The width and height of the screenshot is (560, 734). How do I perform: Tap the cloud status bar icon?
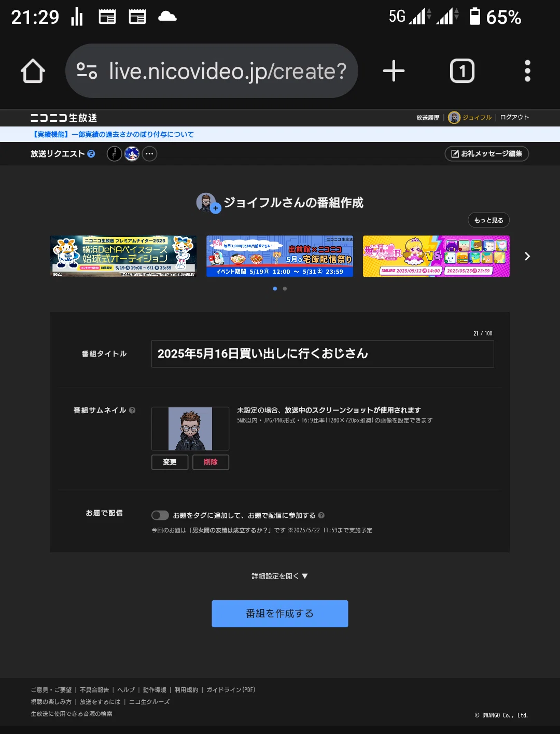click(167, 17)
